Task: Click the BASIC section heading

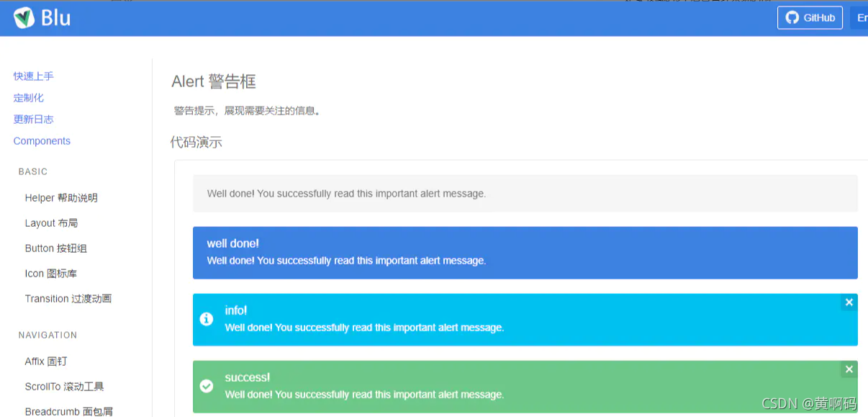Action: coord(33,172)
